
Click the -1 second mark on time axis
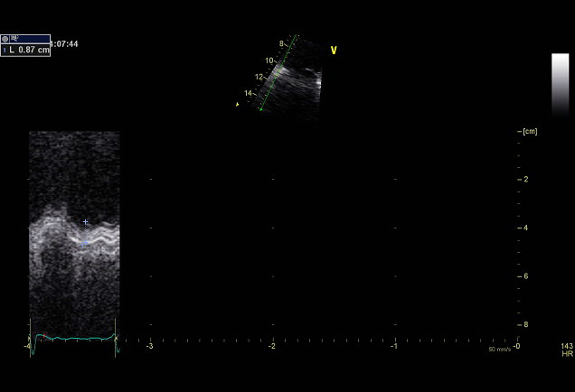click(394, 345)
